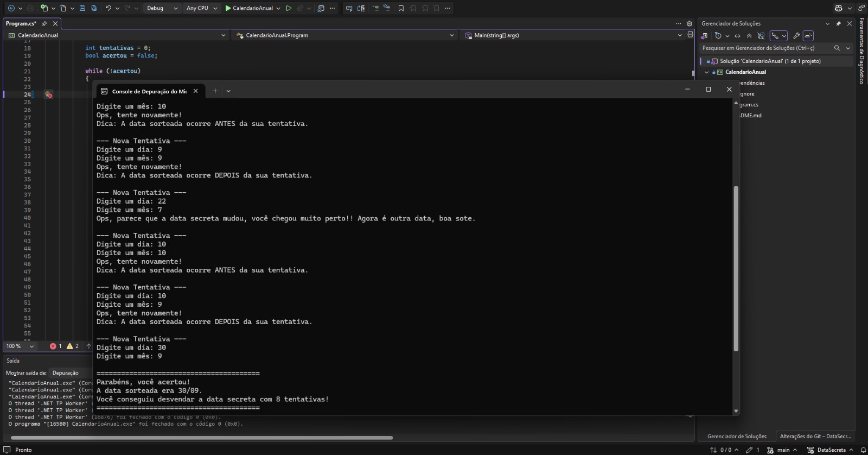Switch to Gerenciador de Soluções bottom tab
Screen dimensions: 868x455
[x=737, y=436]
